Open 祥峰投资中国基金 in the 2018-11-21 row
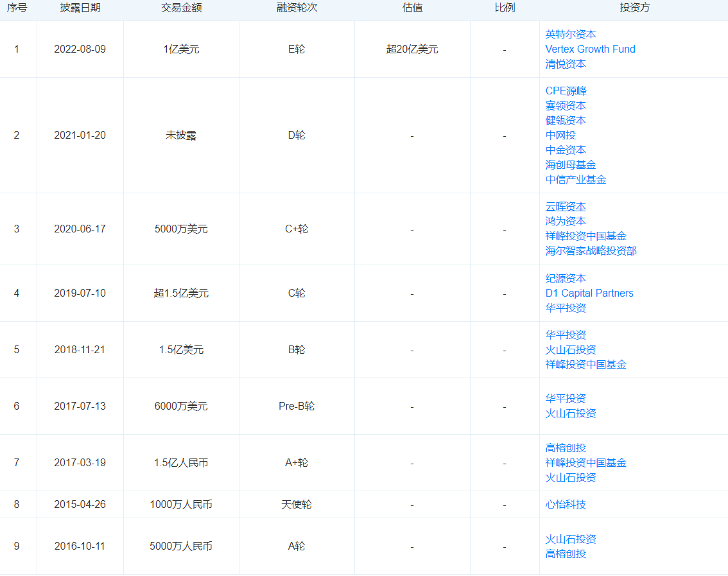Screen dimensions: 728x576 click(586, 365)
